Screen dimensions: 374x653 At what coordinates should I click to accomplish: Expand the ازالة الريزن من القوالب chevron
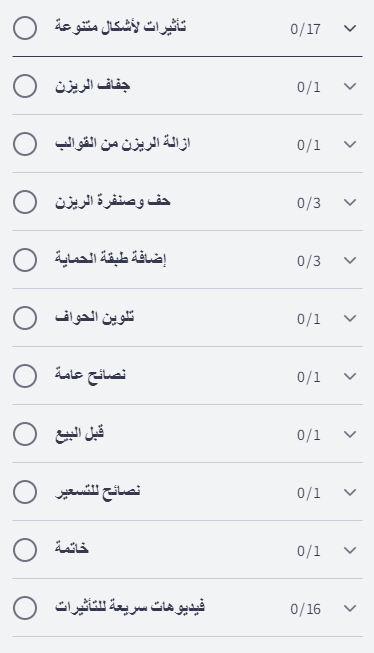click(350, 144)
